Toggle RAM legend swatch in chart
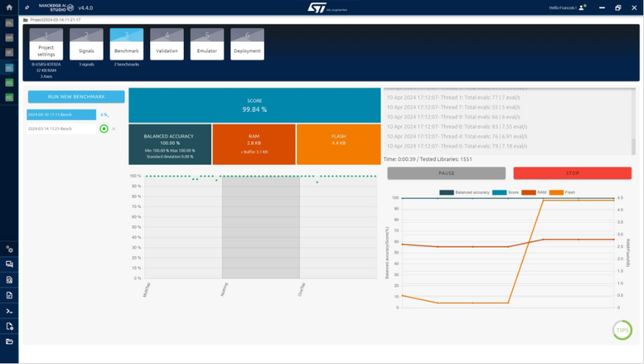 click(529, 192)
